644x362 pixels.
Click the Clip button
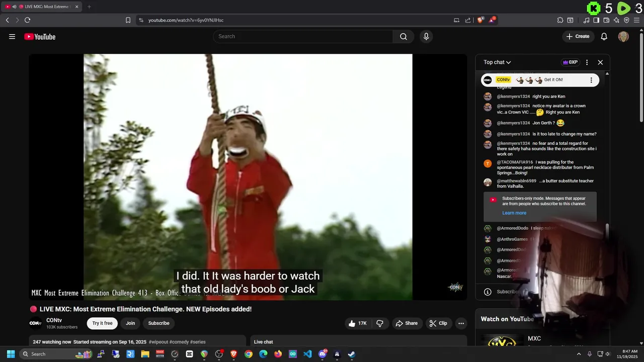[x=438, y=323]
